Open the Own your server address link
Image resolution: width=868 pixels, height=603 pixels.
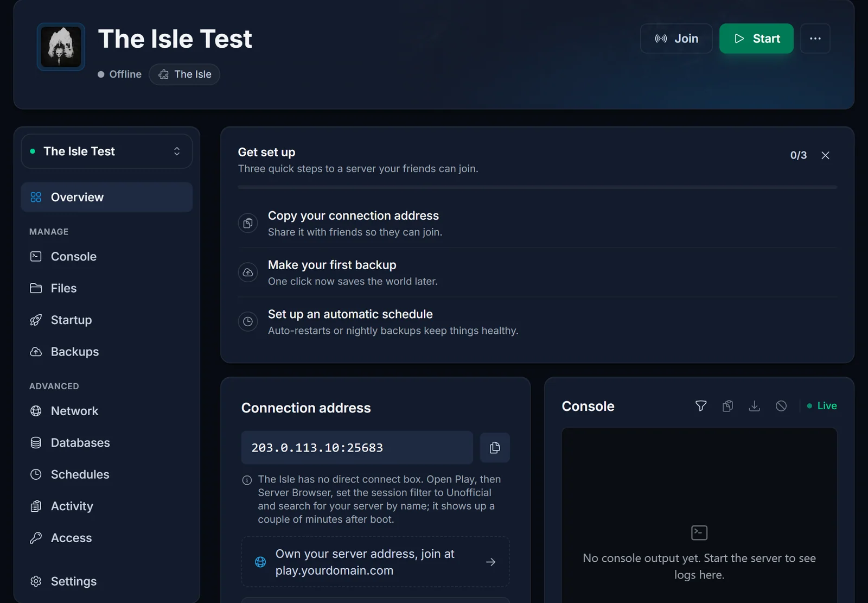pyautogui.click(x=375, y=562)
